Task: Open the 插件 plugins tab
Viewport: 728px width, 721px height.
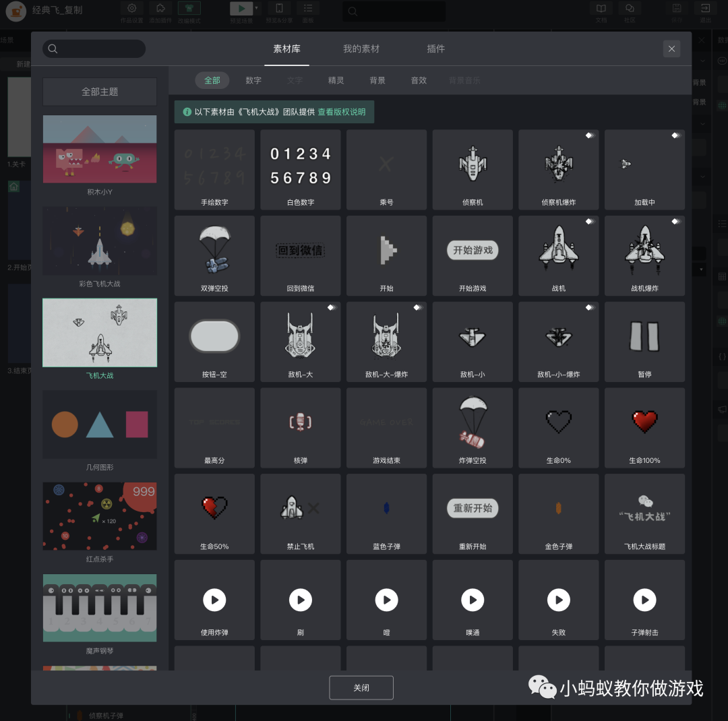Action: (x=435, y=49)
